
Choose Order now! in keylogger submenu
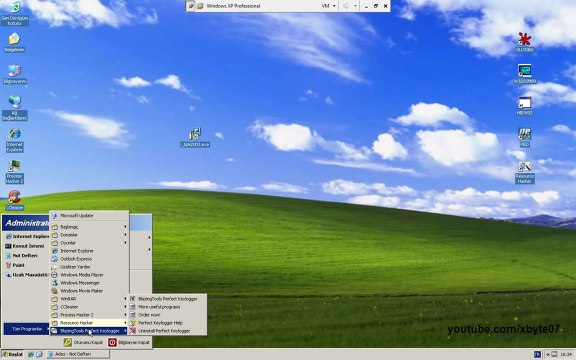point(168,315)
